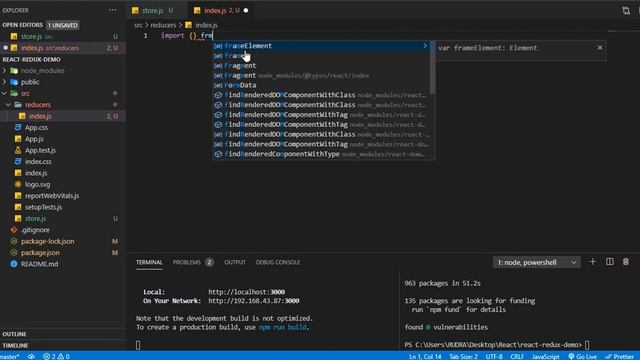Click the suggestion list scrollbar

coord(432,67)
